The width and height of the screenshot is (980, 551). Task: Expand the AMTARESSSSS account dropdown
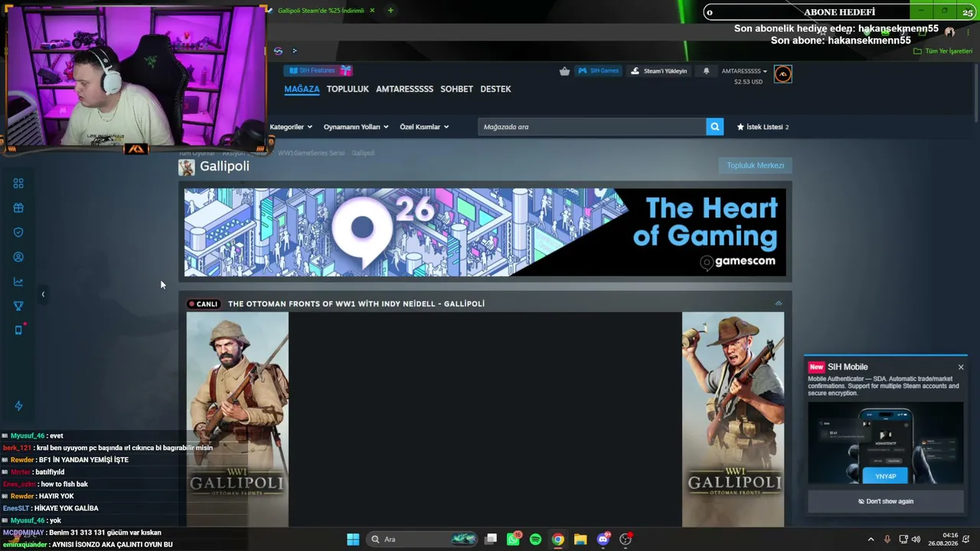click(x=744, y=71)
